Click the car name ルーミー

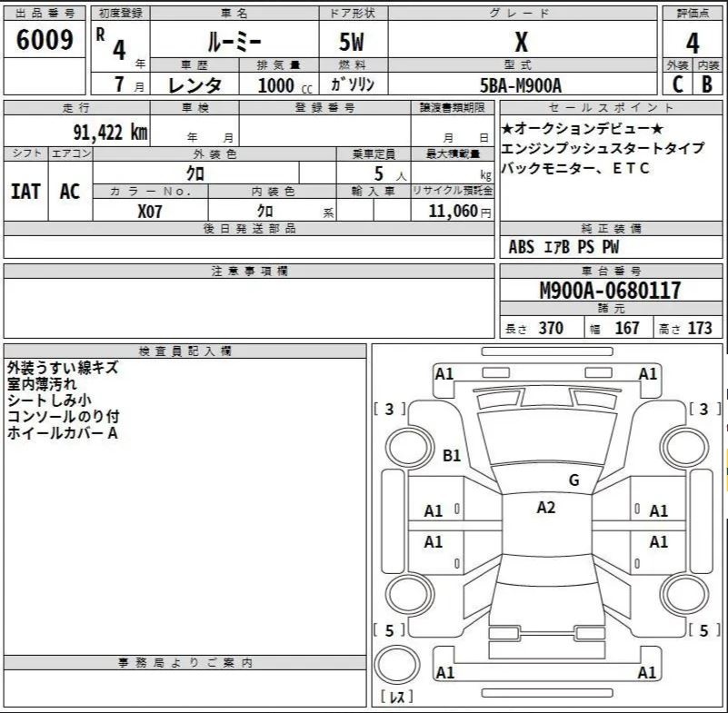233,42
